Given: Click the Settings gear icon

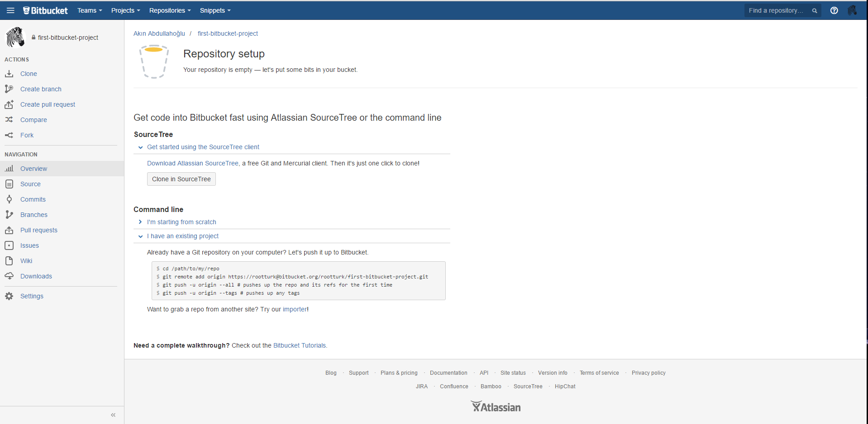Looking at the screenshot, I should (x=9, y=296).
